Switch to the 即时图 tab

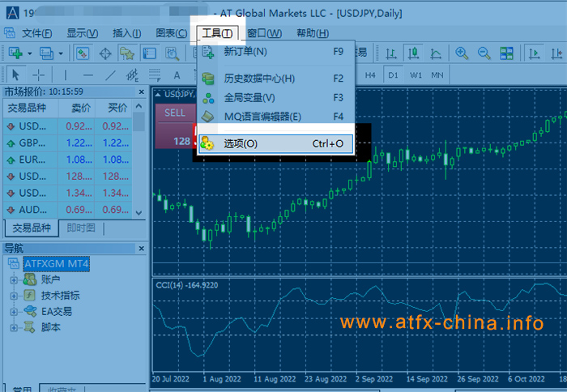(81, 228)
